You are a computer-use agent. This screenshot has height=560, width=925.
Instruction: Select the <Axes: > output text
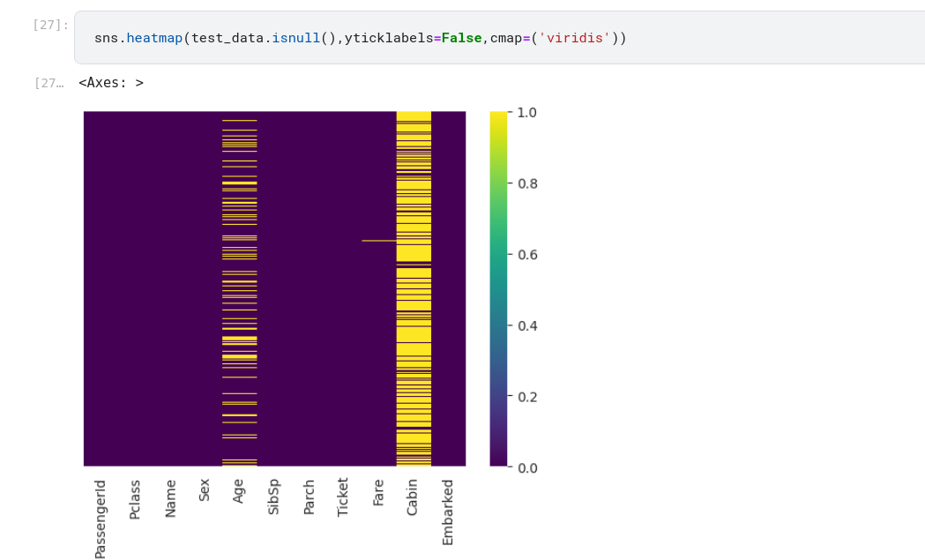111,83
